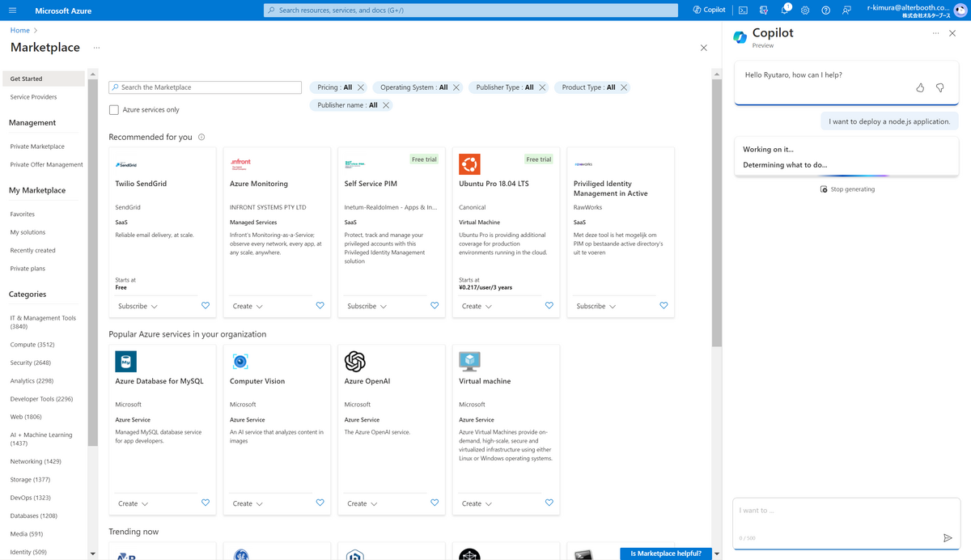The width and height of the screenshot is (971, 560).
Task: Click the marketplace vertical scrollbar
Action: click(717, 214)
